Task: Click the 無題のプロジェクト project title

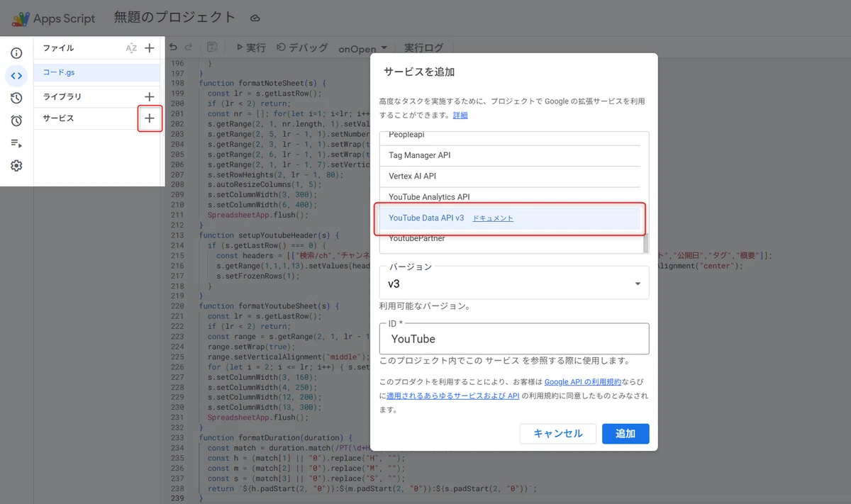Action: click(x=174, y=18)
